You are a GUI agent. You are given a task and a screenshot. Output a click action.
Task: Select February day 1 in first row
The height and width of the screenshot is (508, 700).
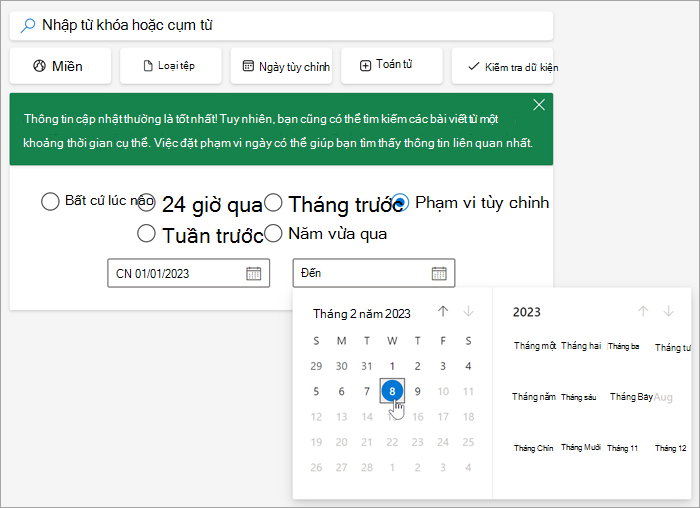tap(392, 366)
